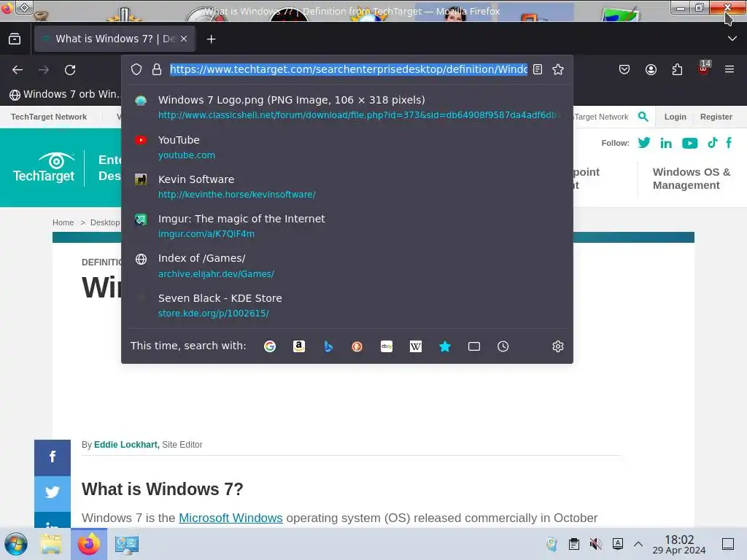Viewport: 747px width, 560px height.
Task: Open the Firefox account menu
Action: tap(651, 70)
